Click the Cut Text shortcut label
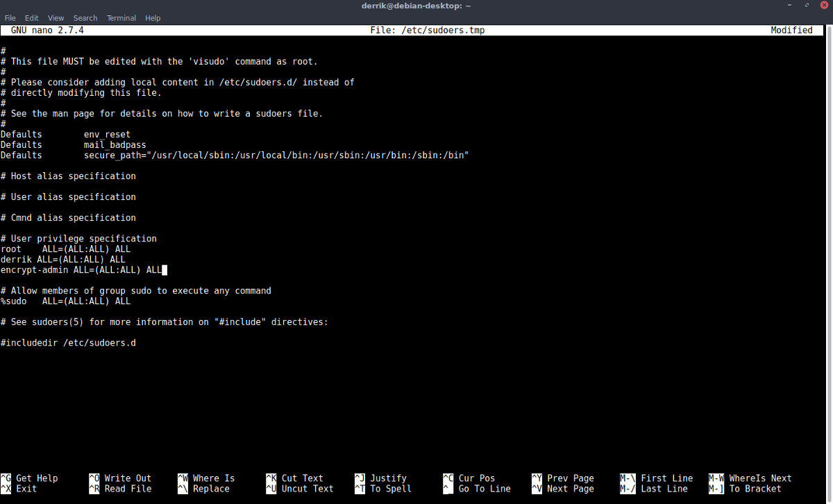Image resolution: width=833 pixels, height=504 pixels. pyautogui.click(x=302, y=478)
